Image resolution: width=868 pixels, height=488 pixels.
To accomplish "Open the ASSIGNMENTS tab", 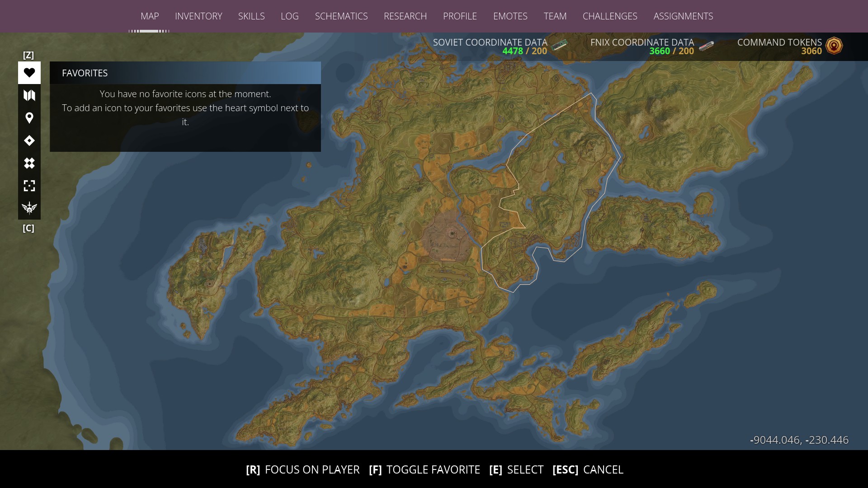I will tap(683, 16).
